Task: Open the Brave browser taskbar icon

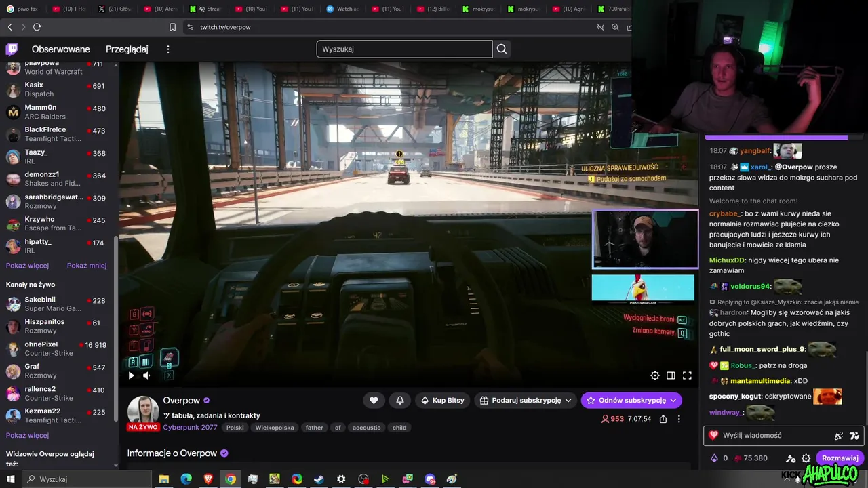Action: pos(208,479)
